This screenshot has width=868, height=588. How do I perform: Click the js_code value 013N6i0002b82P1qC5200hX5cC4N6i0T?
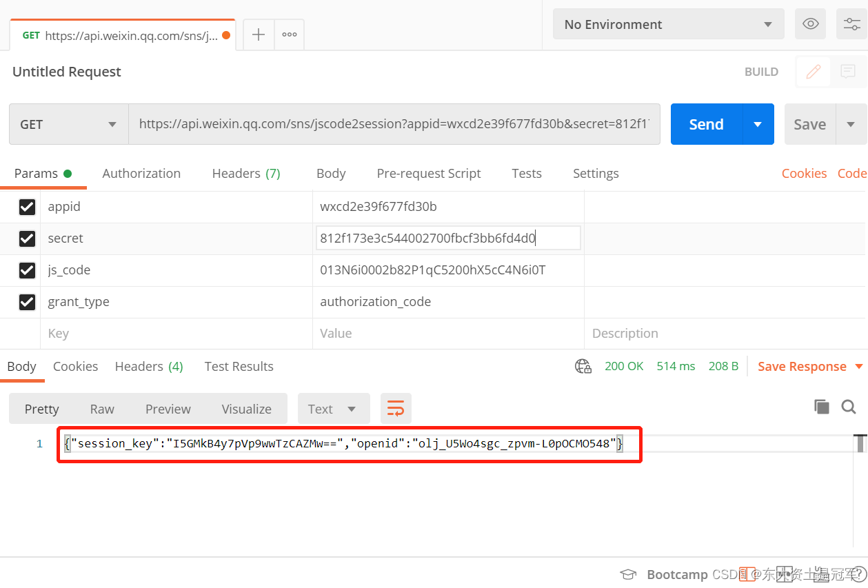[x=433, y=270]
